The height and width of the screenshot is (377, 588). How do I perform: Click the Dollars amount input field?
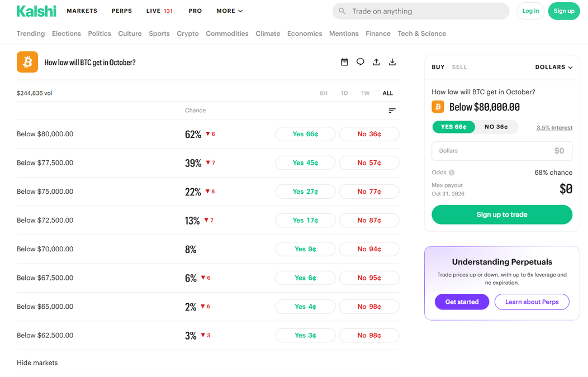tap(502, 151)
